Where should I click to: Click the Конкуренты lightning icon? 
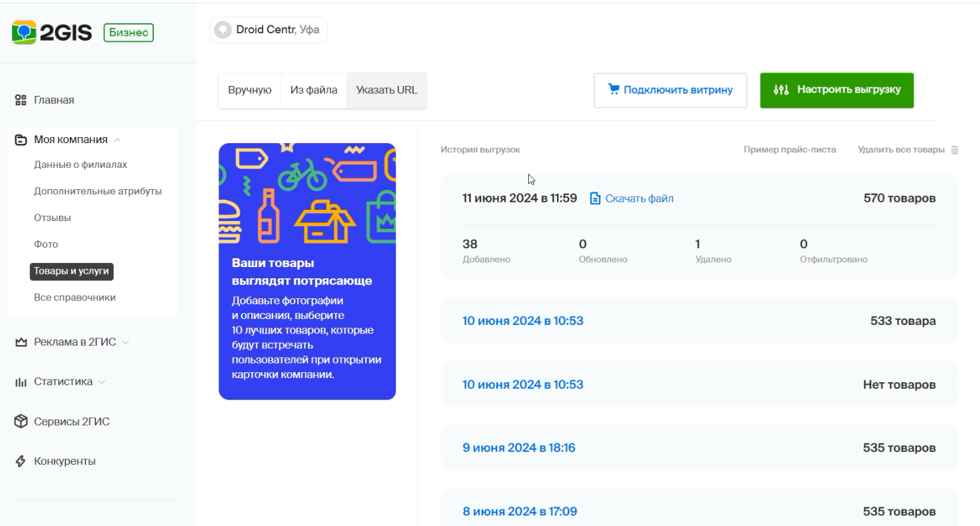[x=21, y=461]
